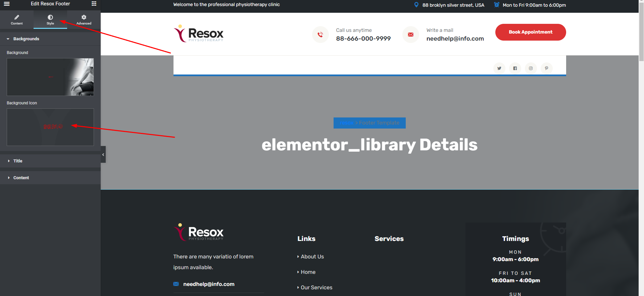Collapse the editor panel with arrow handle
This screenshot has height=296, width=644.
coord(103,154)
